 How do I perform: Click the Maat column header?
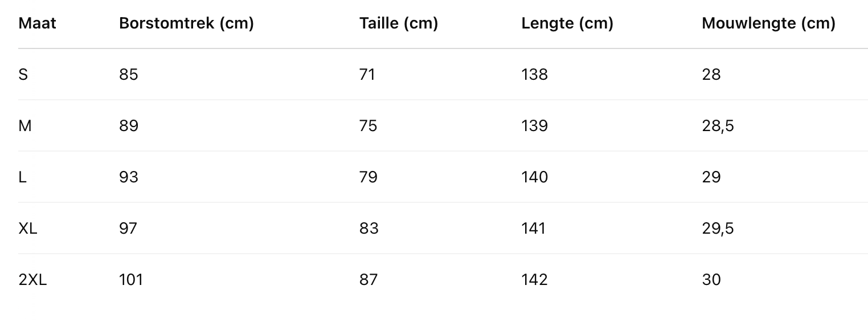[x=38, y=23]
